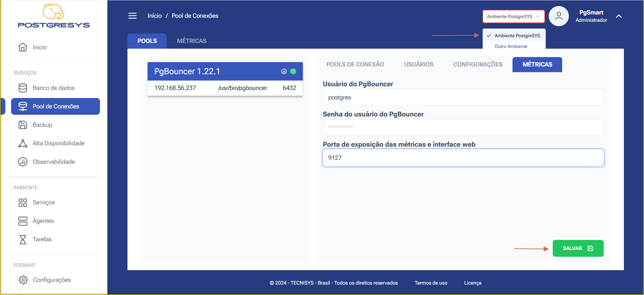
Task: Click the Pool de Conexões sidebar icon
Action: (23, 106)
